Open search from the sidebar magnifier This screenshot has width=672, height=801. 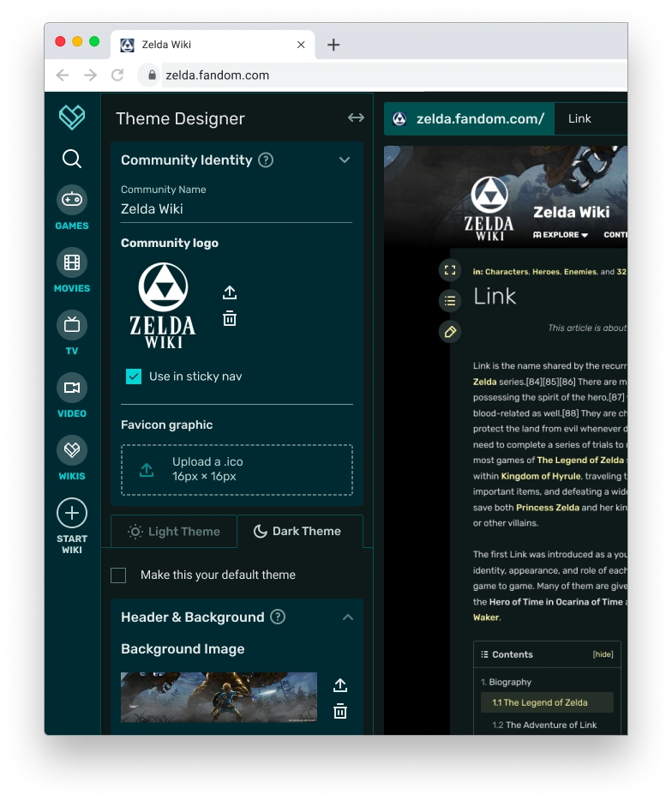point(71,159)
